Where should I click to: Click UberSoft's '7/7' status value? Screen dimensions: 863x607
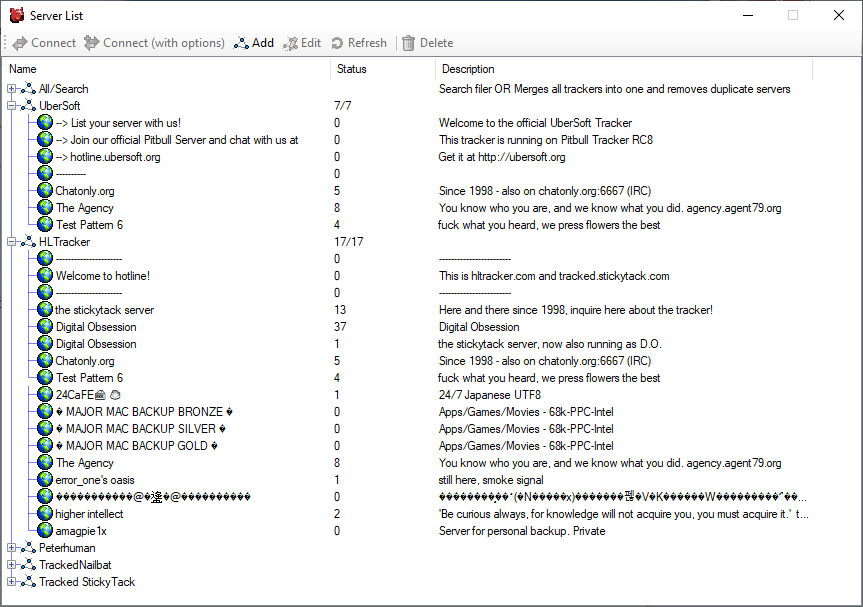[x=342, y=106]
